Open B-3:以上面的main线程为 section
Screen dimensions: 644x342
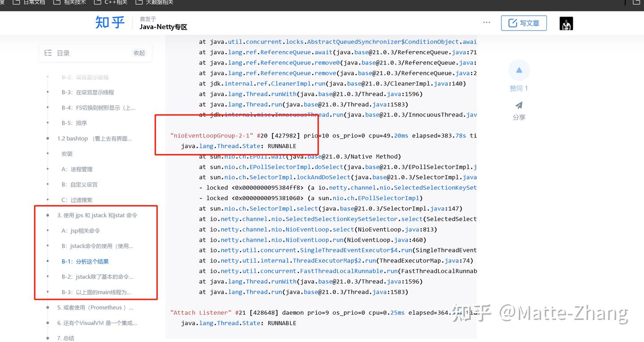pos(97,292)
